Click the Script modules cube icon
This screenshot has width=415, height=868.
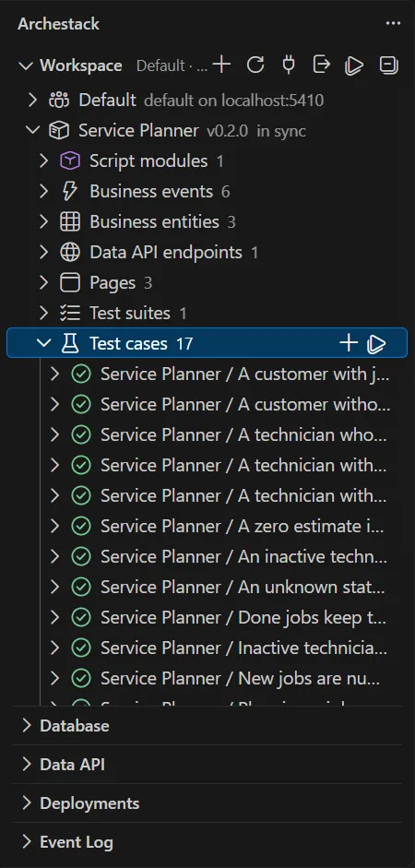point(70,161)
